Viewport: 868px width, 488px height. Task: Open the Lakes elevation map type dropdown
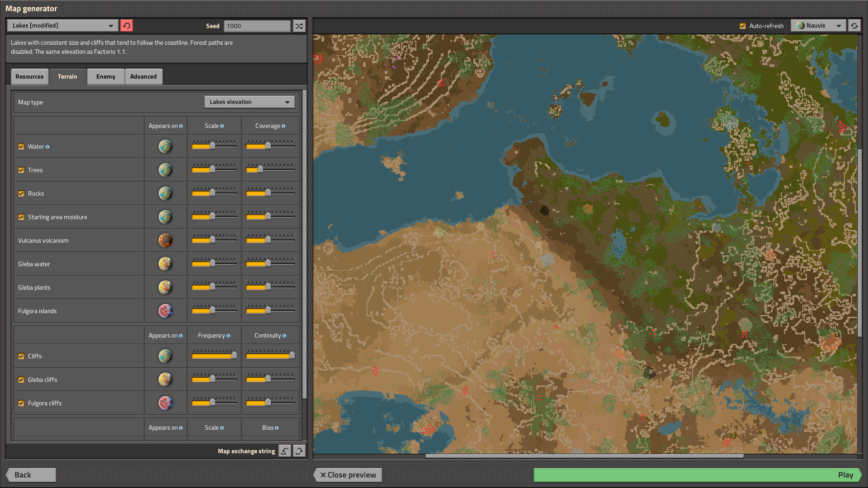(250, 102)
